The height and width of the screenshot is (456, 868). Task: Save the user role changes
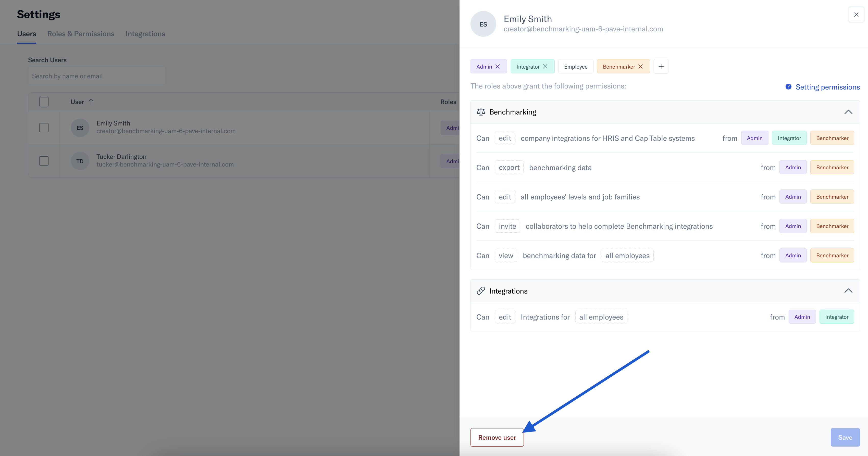tap(845, 437)
